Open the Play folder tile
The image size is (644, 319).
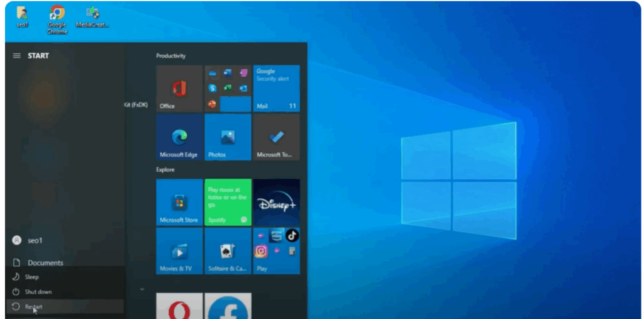pyautogui.click(x=277, y=251)
